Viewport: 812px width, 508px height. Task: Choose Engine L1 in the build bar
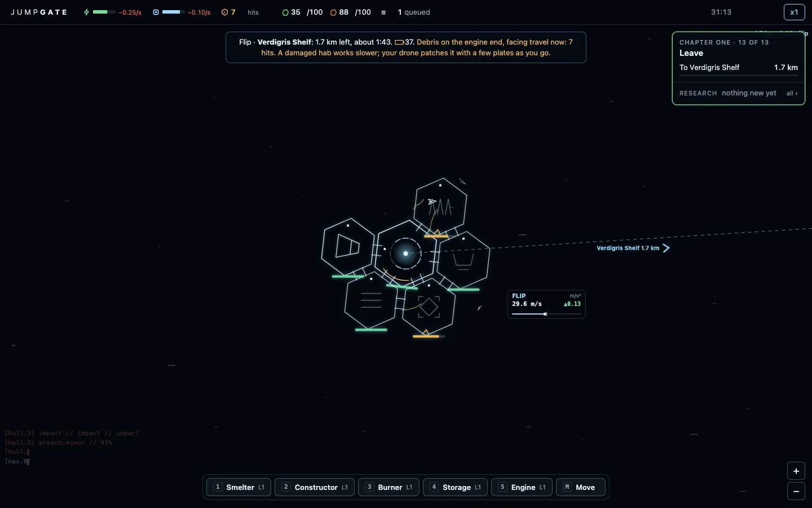522,487
